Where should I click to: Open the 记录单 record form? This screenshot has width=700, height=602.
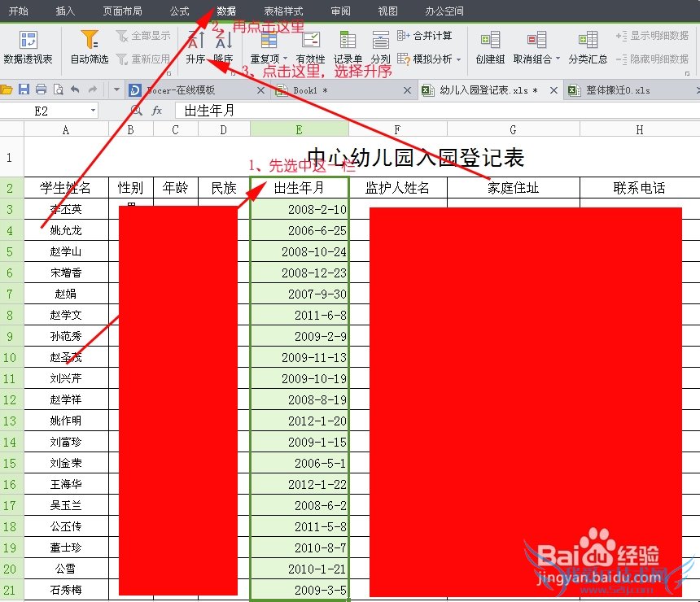348,47
